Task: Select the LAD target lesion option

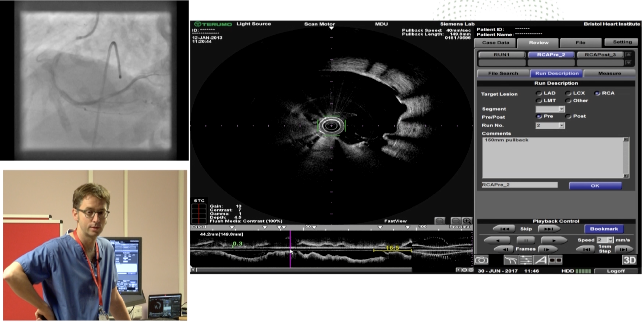Action: (x=539, y=93)
